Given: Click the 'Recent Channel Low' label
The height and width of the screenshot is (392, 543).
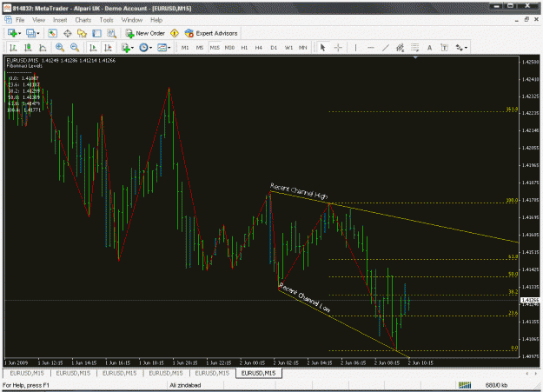Looking at the screenshot, I should [x=305, y=297].
